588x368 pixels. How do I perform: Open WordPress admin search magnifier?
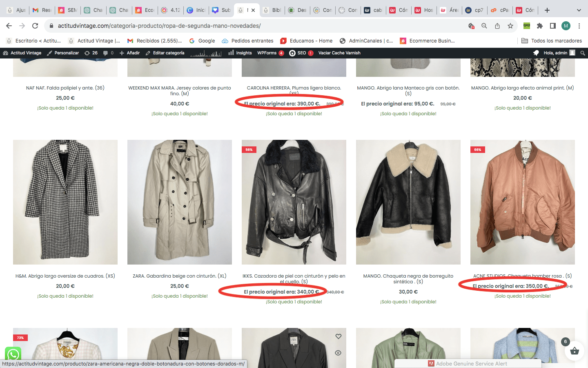(x=583, y=53)
